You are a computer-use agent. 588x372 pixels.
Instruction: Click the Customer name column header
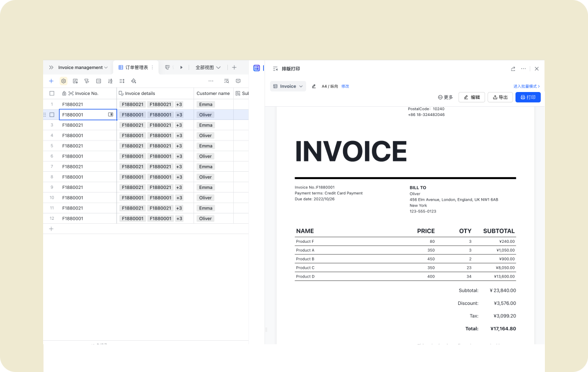(213, 93)
